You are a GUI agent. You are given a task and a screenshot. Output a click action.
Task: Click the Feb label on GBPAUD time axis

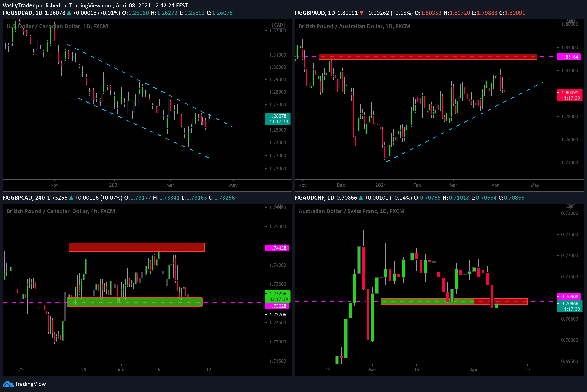point(417,185)
